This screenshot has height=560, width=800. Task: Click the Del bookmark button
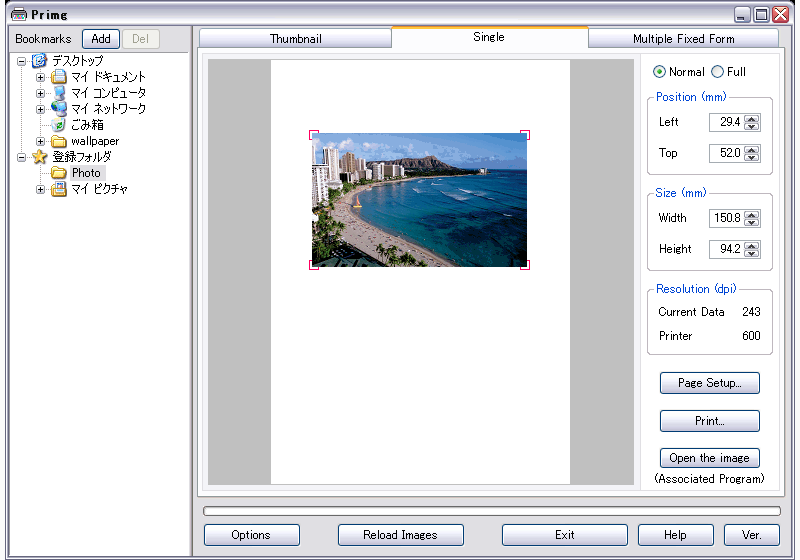pyautogui.click(x=140, y=39)
